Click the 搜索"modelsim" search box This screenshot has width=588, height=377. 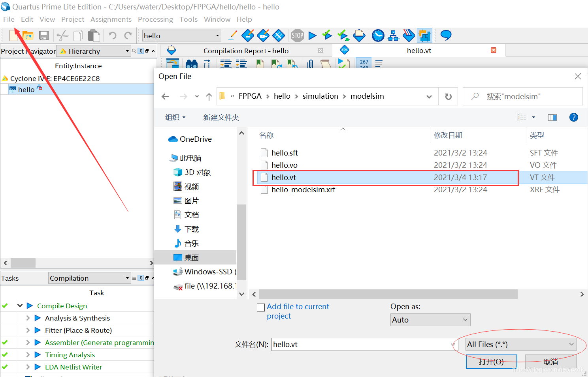click(522, 96)
